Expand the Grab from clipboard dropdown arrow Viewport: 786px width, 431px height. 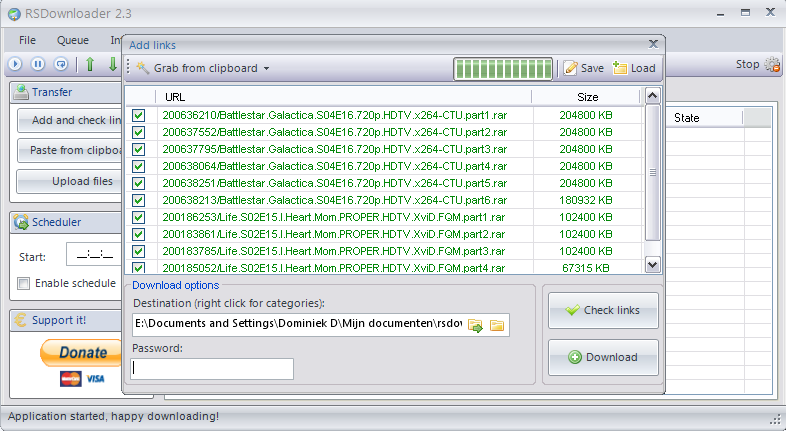267,69
